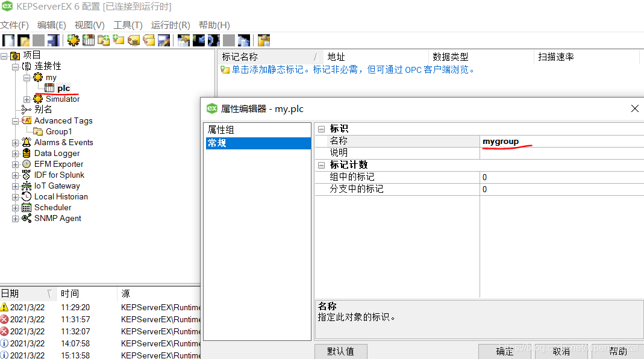The height and width of the screenshot is (359, 644).
Task: Open the 运行时(R) menu
Action: coord(170,25)
